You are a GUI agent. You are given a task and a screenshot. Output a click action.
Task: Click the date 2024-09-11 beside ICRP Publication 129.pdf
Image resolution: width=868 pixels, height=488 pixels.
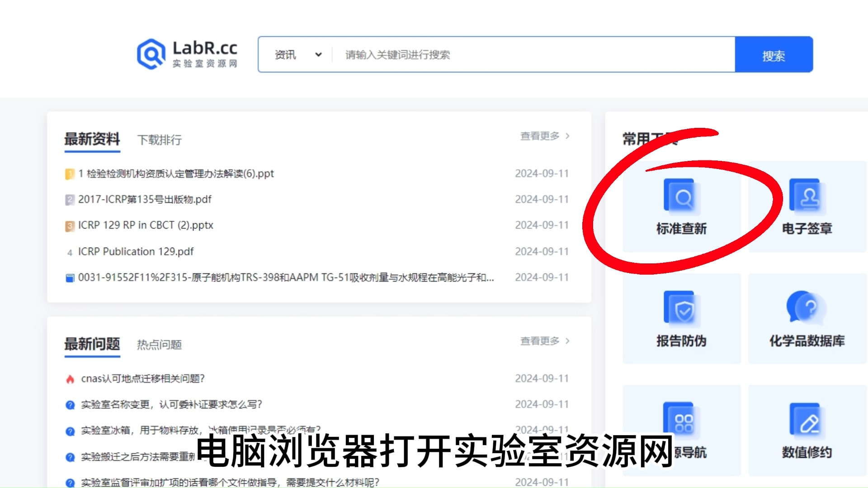542,251
